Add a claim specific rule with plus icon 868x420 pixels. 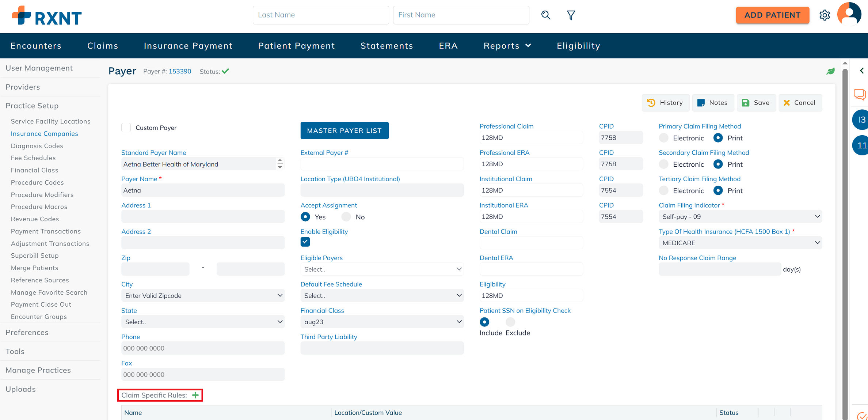(195, 395)
